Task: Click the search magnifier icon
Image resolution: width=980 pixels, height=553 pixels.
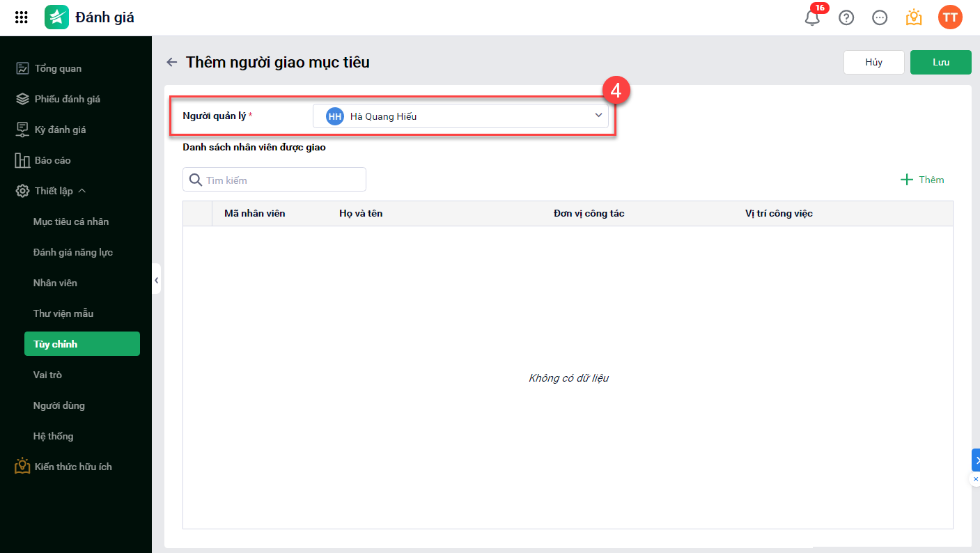Action: (x=196, y=180)
